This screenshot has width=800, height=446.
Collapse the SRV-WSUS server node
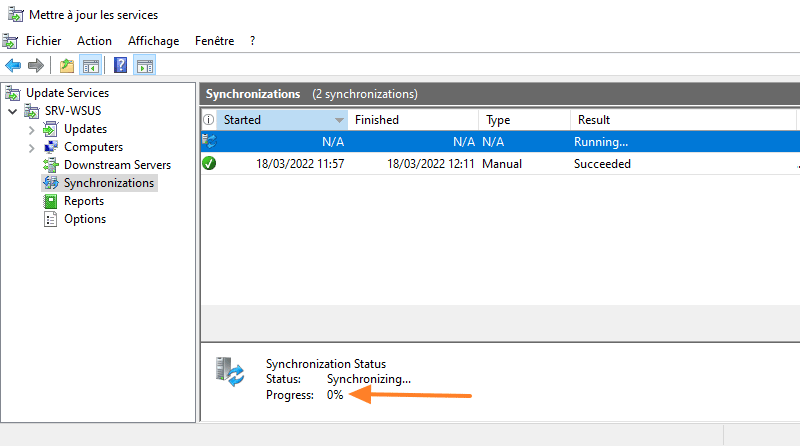(x=13, y=111)
